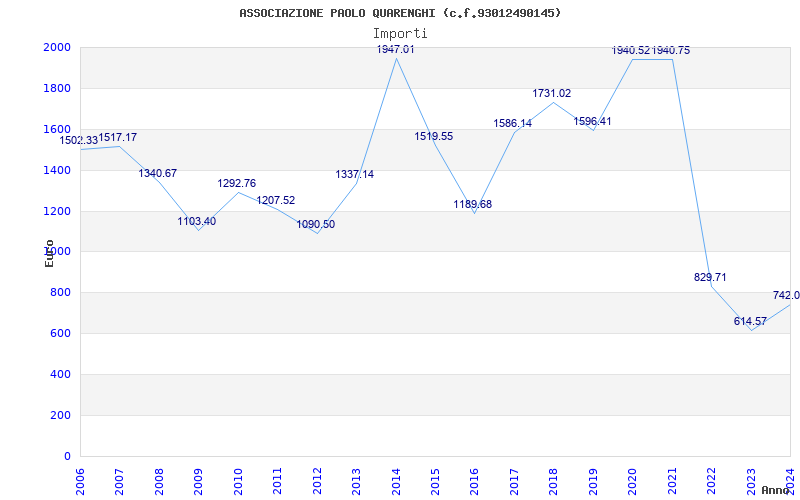Click the data label 1940.75
This screenshot has height=500, width=800.
pyautogui.click(x=671, y=51)
